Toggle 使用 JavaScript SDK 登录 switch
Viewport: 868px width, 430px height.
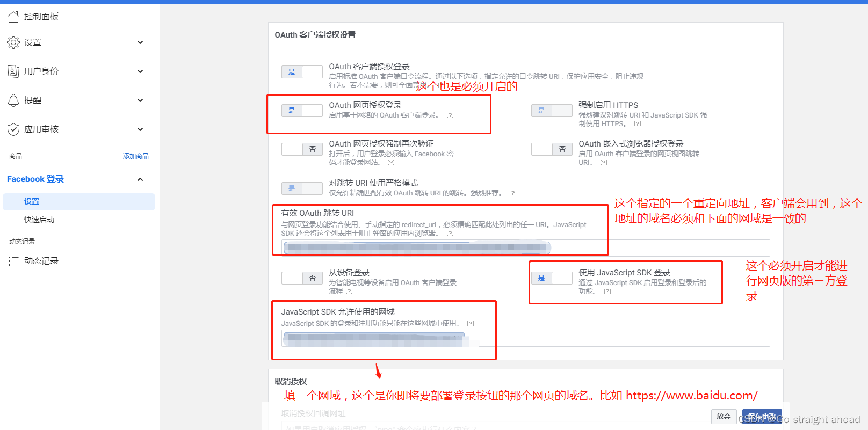552,278
